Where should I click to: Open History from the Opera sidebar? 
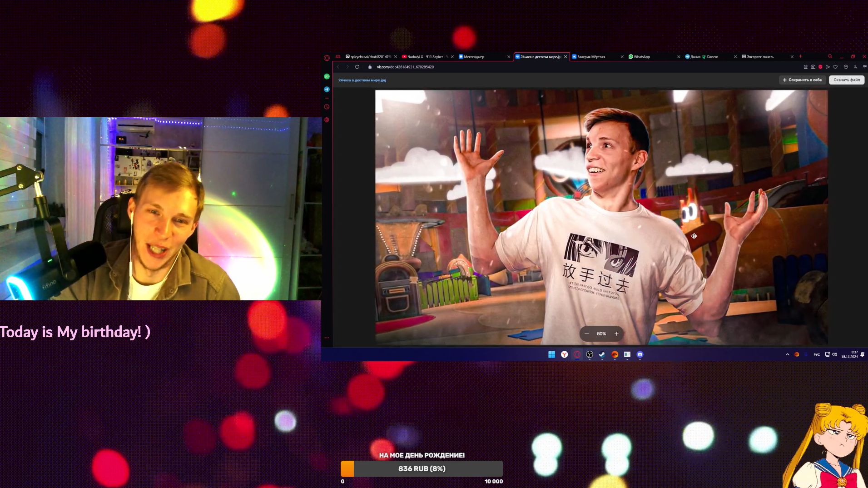click(x=327, y=107)
